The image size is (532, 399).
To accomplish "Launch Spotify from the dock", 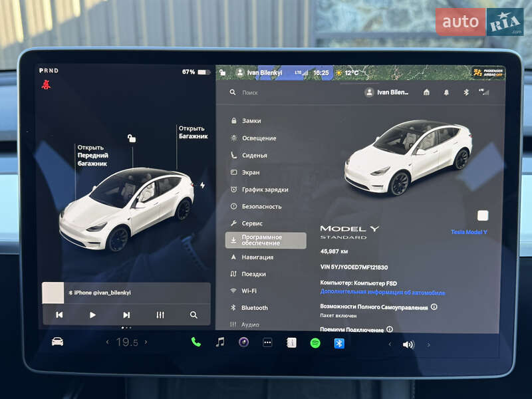I will click(x=315, y=343).
